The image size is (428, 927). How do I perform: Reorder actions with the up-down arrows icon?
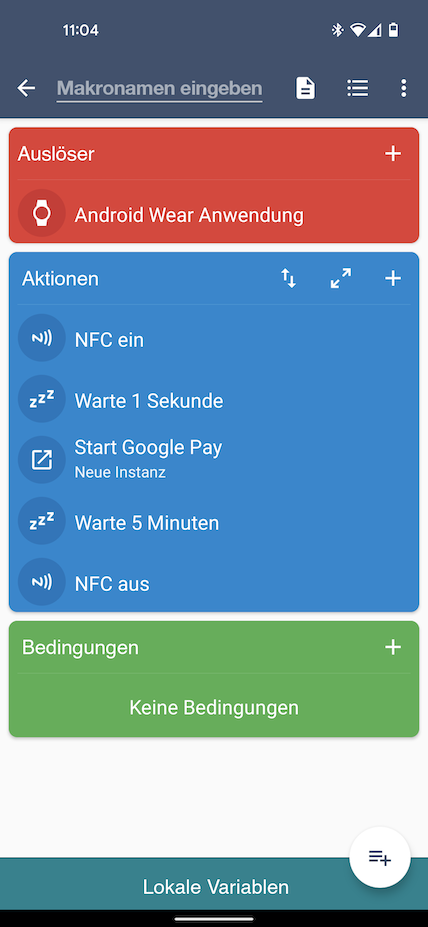(288, 278)
